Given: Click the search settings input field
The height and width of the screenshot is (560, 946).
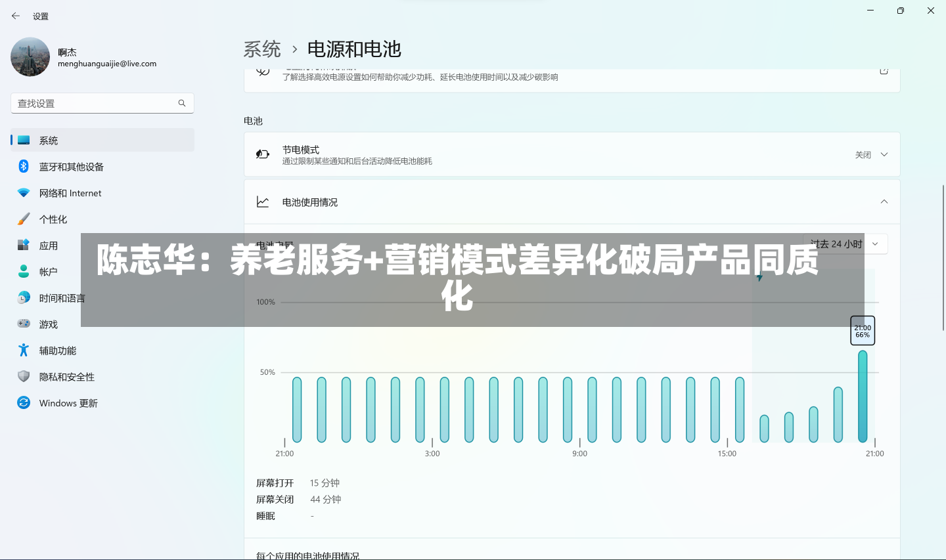Looking at the screenshot, I should tap(102, 103).
